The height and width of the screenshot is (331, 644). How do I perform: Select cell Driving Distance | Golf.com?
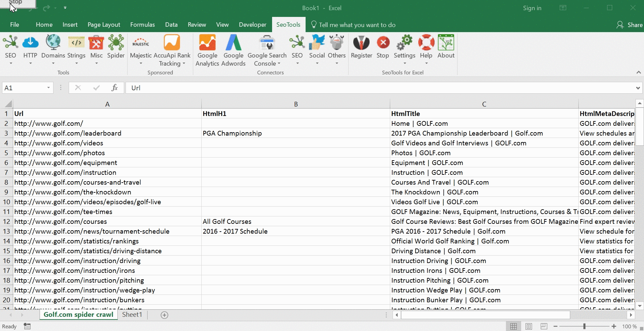click(484, 251)
